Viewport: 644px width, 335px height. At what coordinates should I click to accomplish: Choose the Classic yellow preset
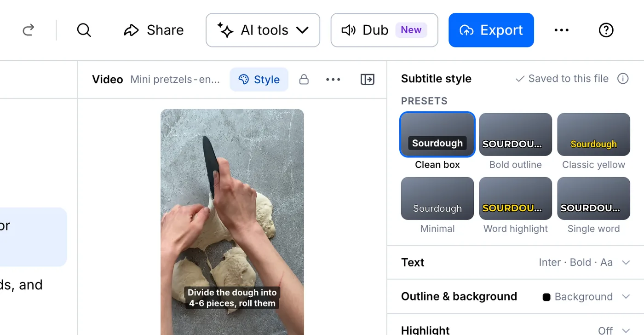pyautogui.click(x=594, y=141)
